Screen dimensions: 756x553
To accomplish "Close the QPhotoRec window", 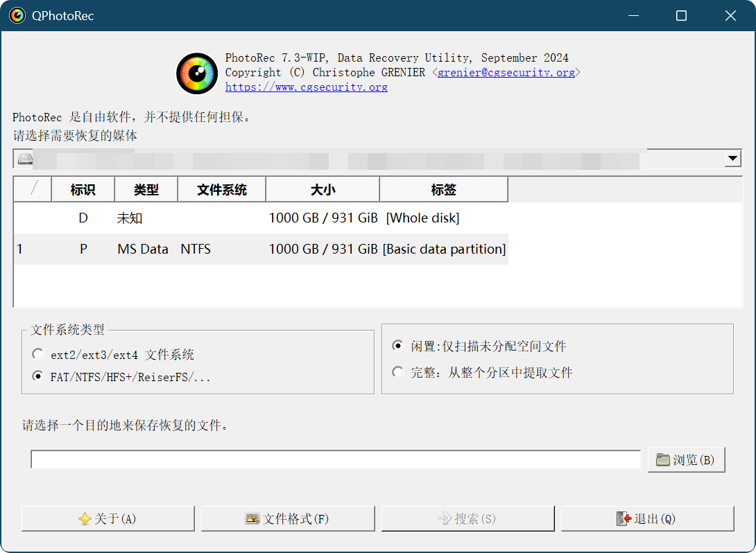I will pos(730,15).
